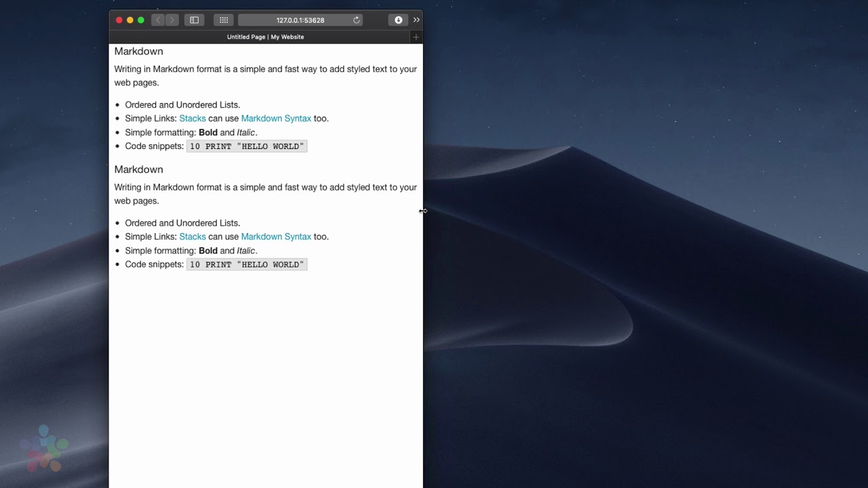
Task: Reload the page with the refresh icon
Action: (x=356, y=20)
